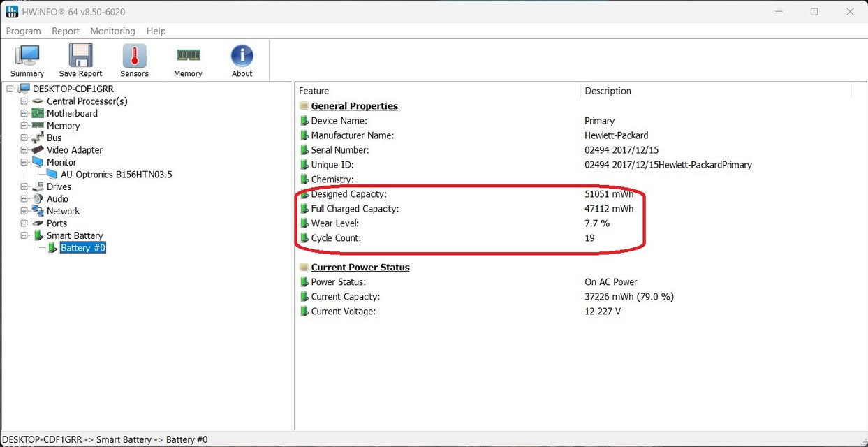Viewport: 868px width, 447px height.
Task: Open the Summary toolbar icon
Action: [27, 56]
